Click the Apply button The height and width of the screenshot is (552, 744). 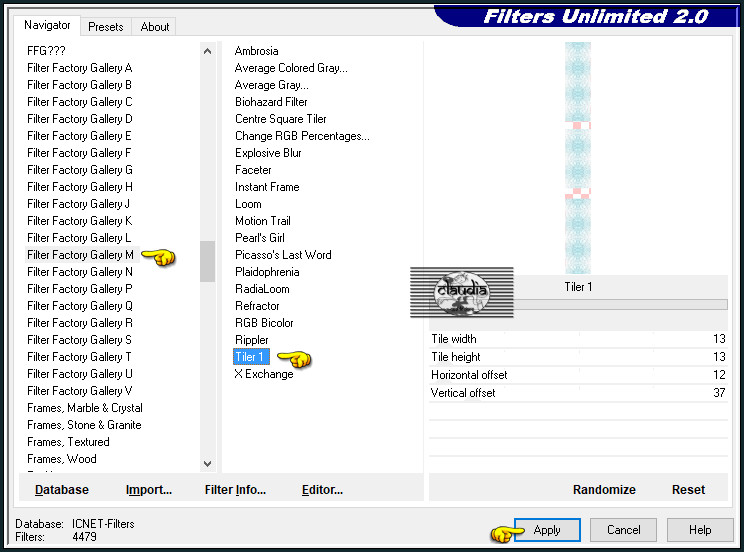coord(547,530)
